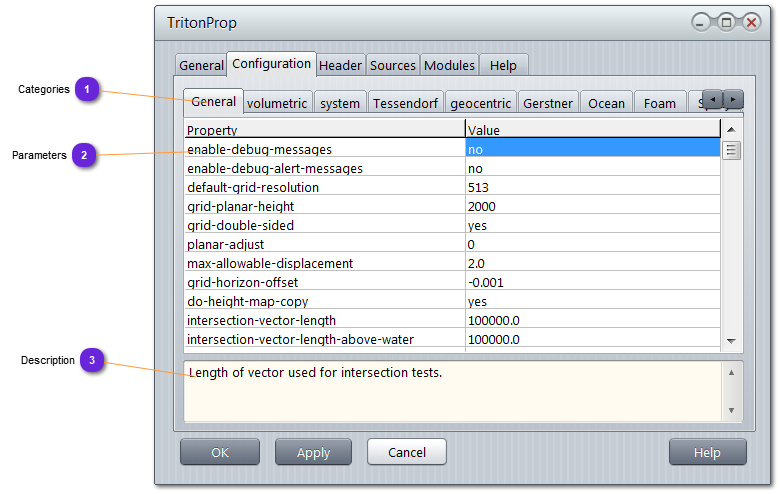Click the property list scroll-up arrow
780x494 pixels.
pyautogui.click(x=731, y=129)
